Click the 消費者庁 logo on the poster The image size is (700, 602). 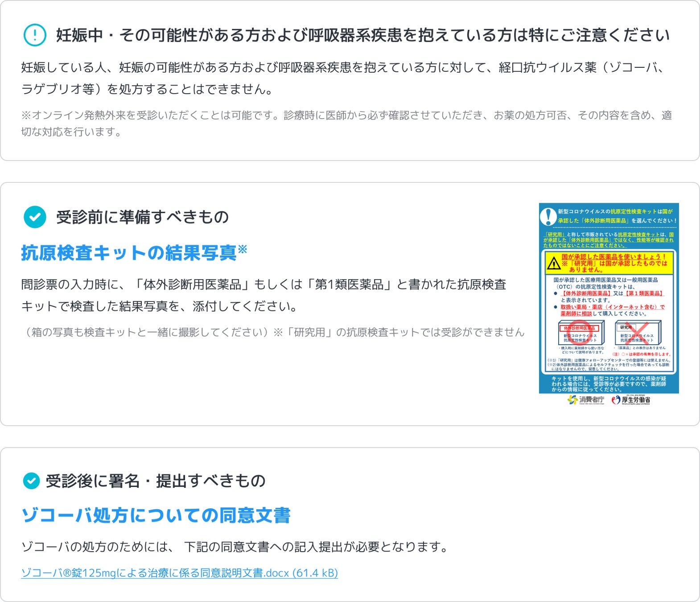(586, 400)
